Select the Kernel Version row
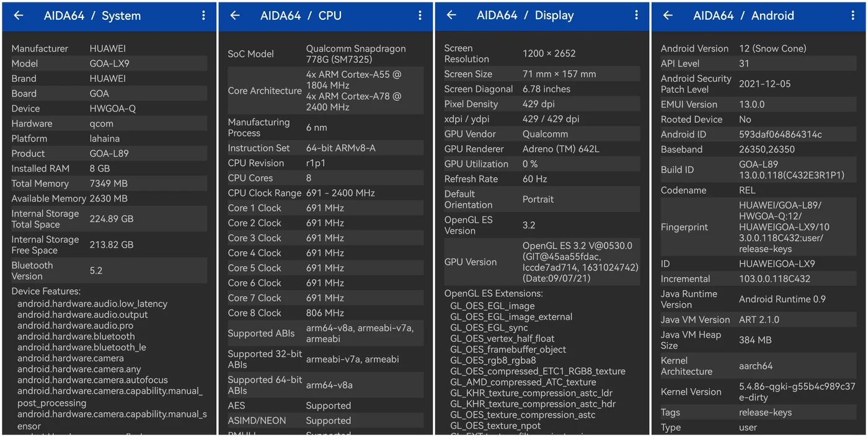 [758, 392]
